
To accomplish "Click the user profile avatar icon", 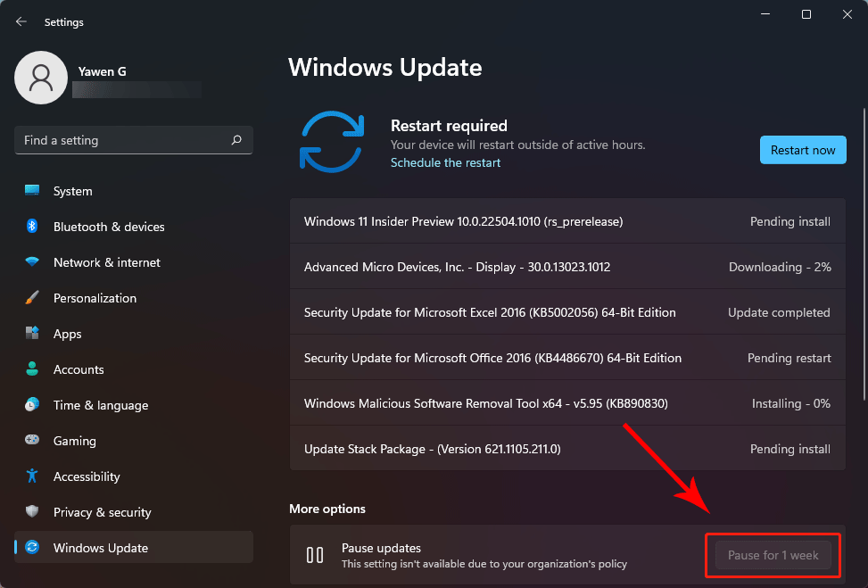I will [x=41, y=78].
